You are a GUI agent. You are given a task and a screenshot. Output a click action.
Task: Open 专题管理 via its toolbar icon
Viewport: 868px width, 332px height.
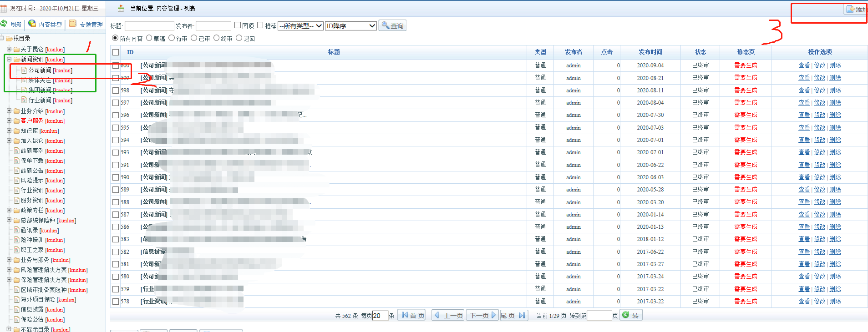pos(72,24)
